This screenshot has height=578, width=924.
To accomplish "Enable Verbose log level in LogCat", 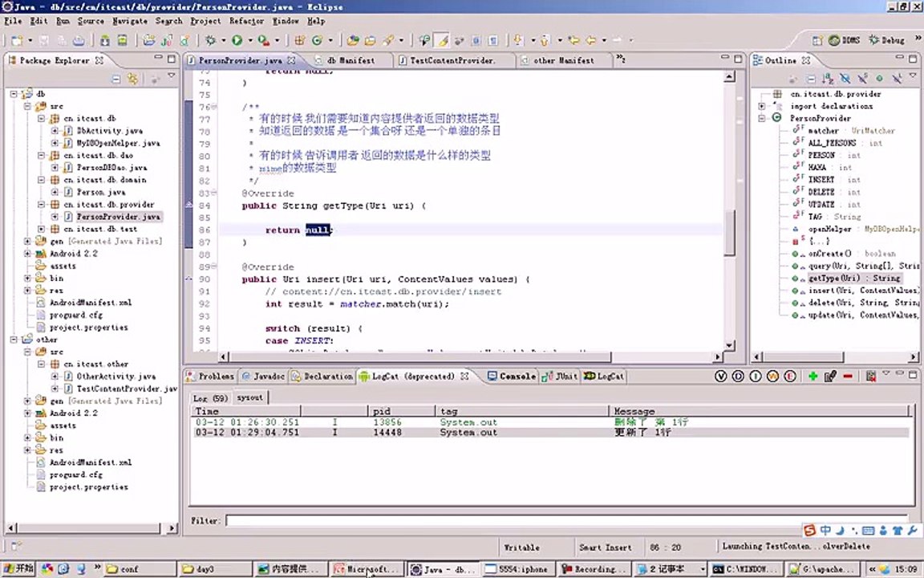I will pyautogui.click(x=720, y=377).
